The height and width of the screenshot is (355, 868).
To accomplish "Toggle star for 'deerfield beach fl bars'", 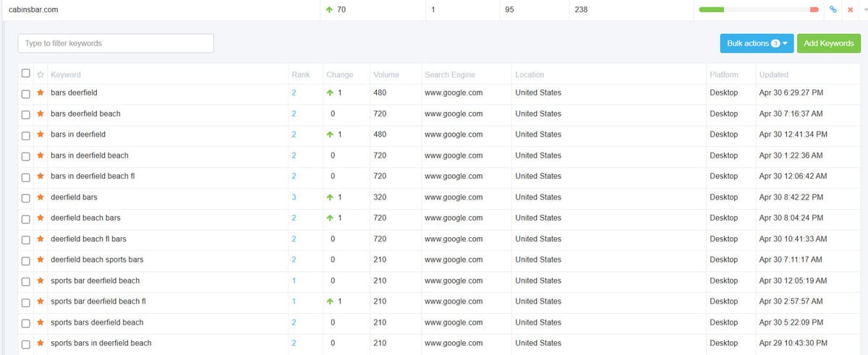I will [41, 239].
